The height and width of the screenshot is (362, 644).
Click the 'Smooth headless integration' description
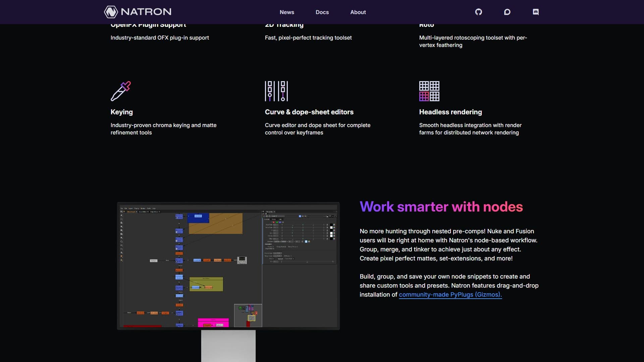pos(470,129)
